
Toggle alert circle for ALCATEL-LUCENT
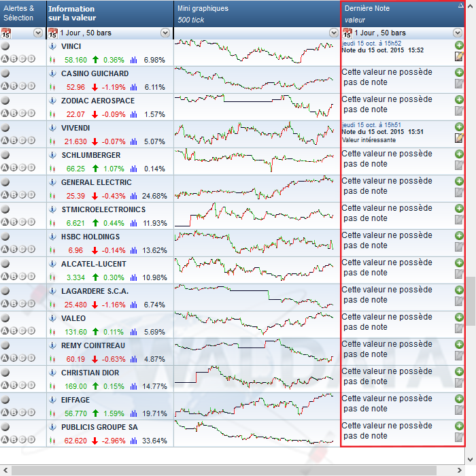coord(5,264)
